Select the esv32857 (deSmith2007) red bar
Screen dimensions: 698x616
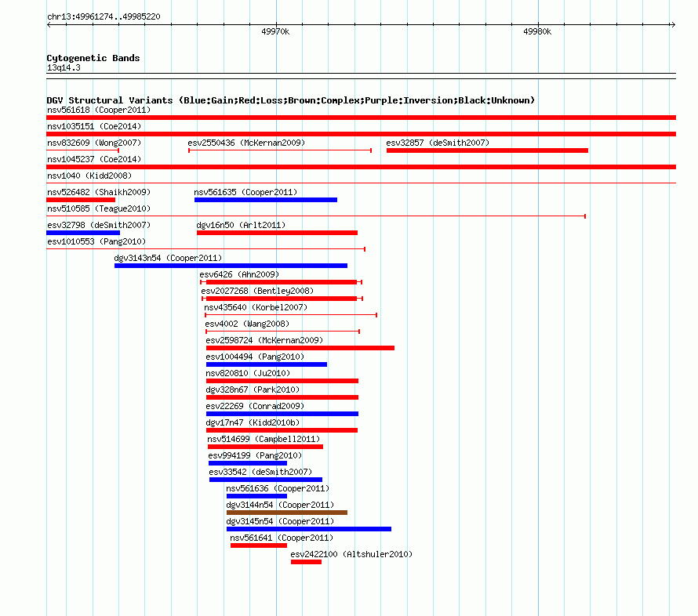(x=488, y=150)
